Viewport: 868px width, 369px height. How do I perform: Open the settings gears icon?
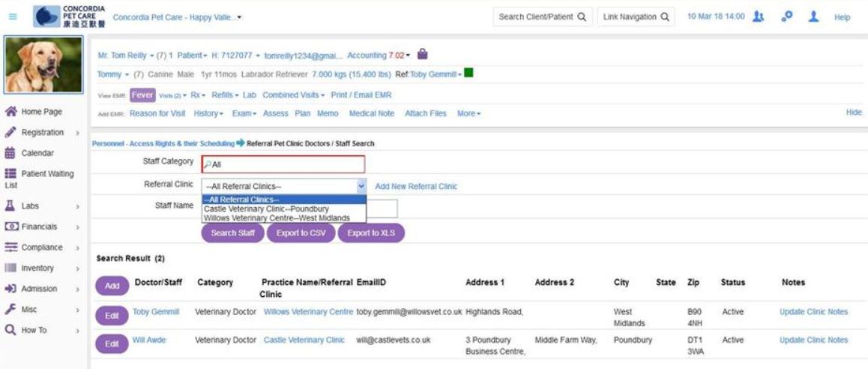point(786,16)
